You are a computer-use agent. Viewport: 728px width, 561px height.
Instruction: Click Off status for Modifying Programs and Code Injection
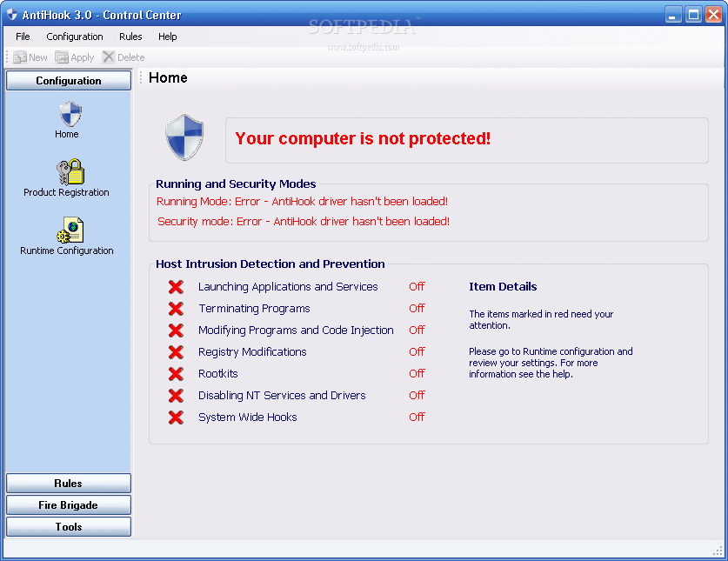point(417,331)
